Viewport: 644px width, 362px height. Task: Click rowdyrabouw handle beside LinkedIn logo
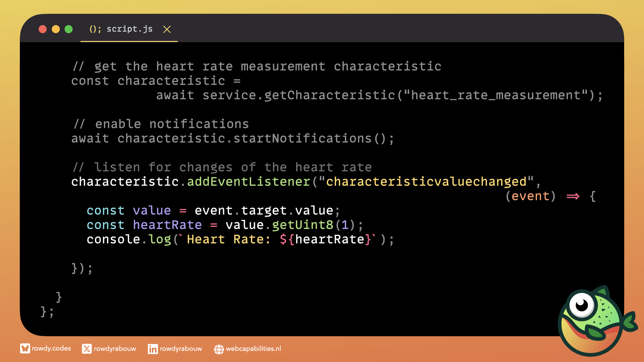(x=181, y=349)
